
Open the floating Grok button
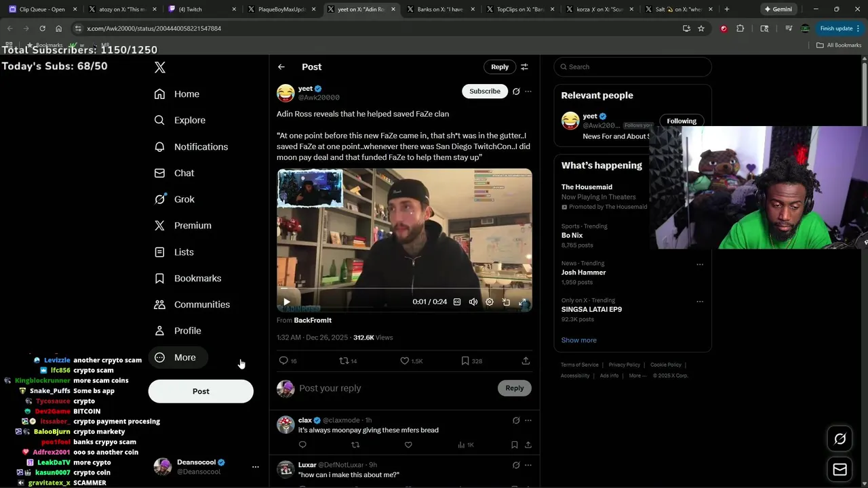click(840, 439)
